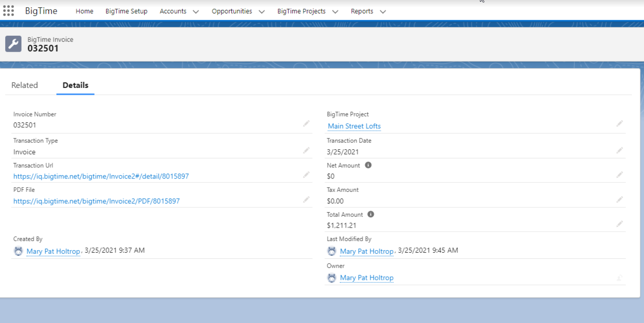The image size is (644, 323).
Task: Open the App Launcher grid icon
Action: [x=8, y=11]
